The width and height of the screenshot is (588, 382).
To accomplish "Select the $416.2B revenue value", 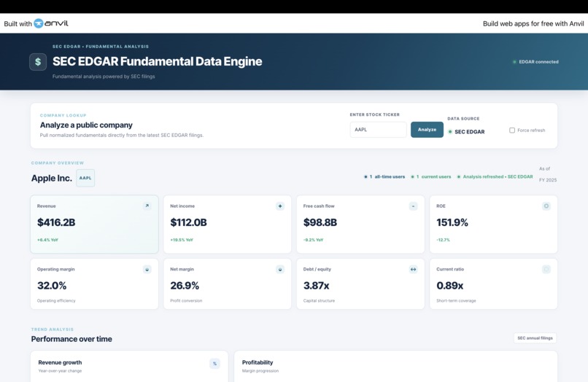I will click(x=56, y=222).
